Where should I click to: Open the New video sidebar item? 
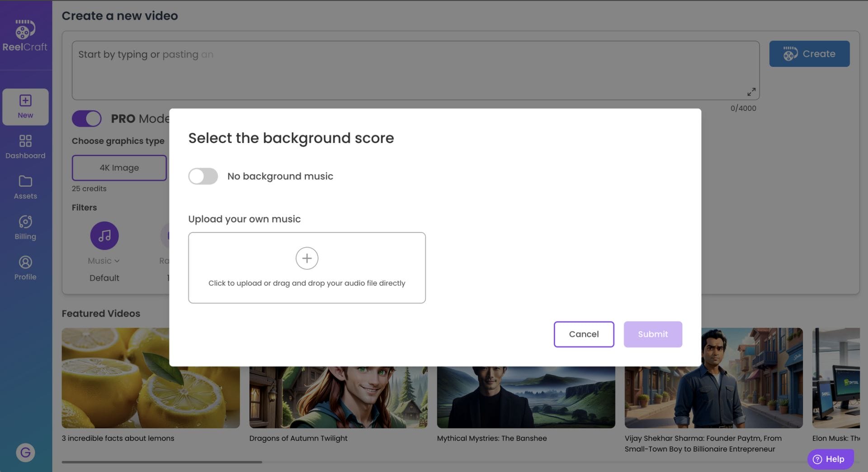tap(25, 107)
